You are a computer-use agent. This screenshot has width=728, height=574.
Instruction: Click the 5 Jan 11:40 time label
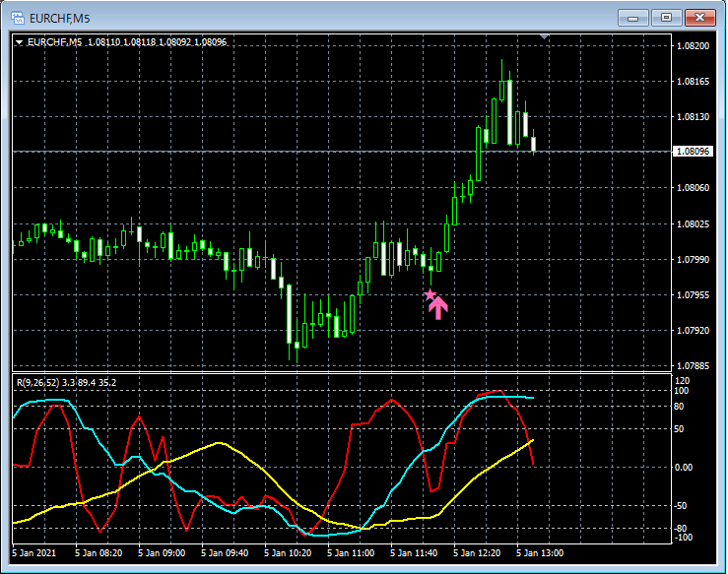416,553
